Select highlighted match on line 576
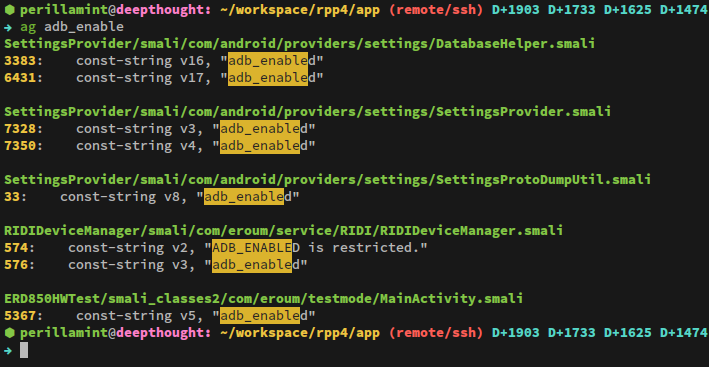 [x=252, y=264]
